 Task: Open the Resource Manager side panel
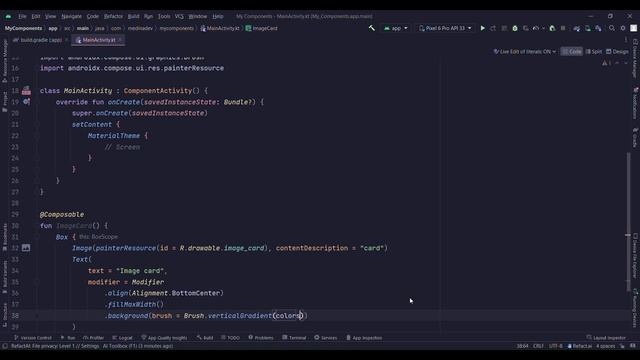tap(5, 60)
